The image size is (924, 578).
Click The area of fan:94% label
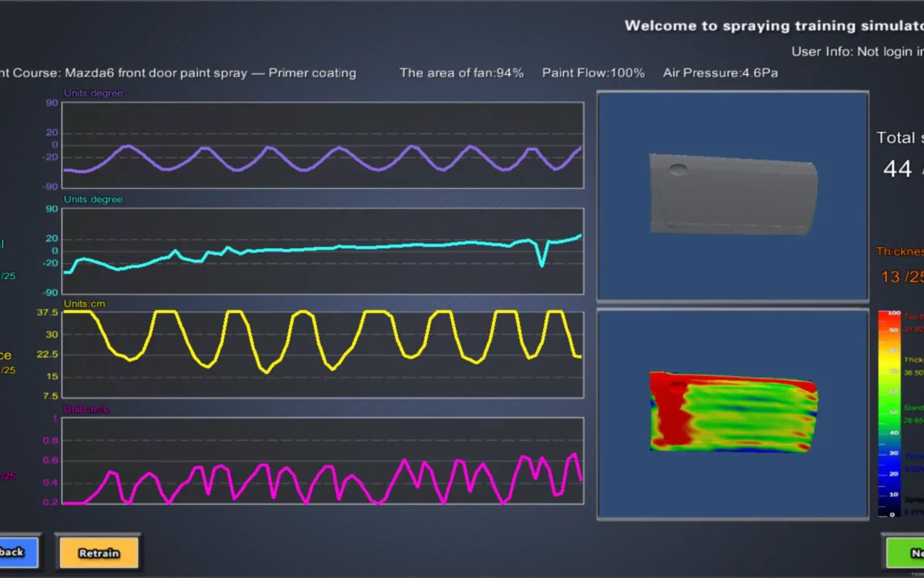coord(461,73)
